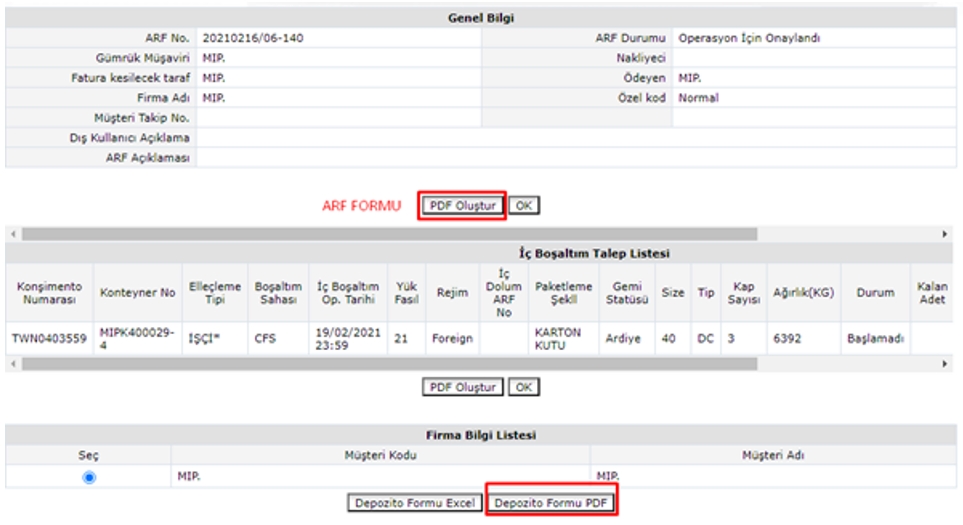Click right arrow of scrollbar above table
Screen dimensions: 963x525
pos(946,234)
